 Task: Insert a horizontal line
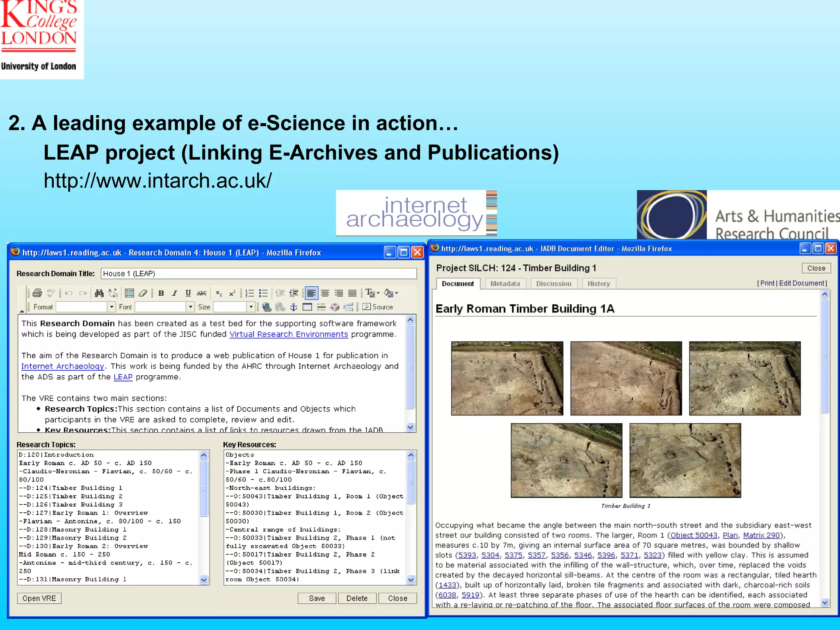[321, 307]
